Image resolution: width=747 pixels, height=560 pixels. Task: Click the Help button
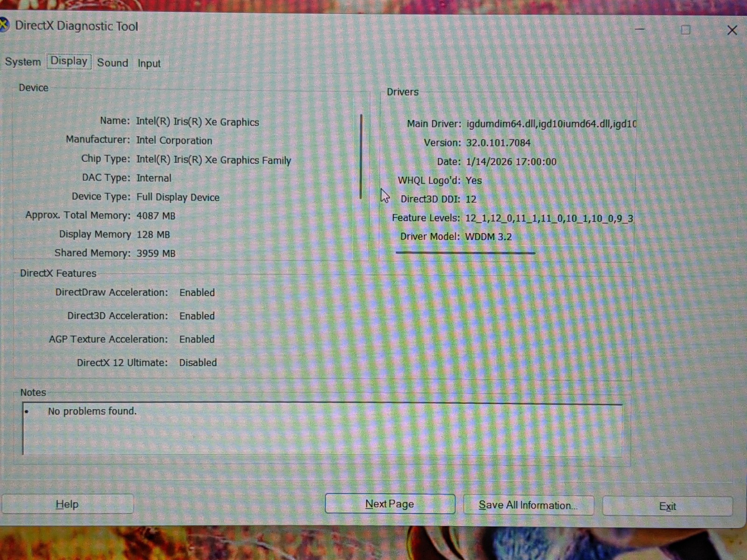67,504
